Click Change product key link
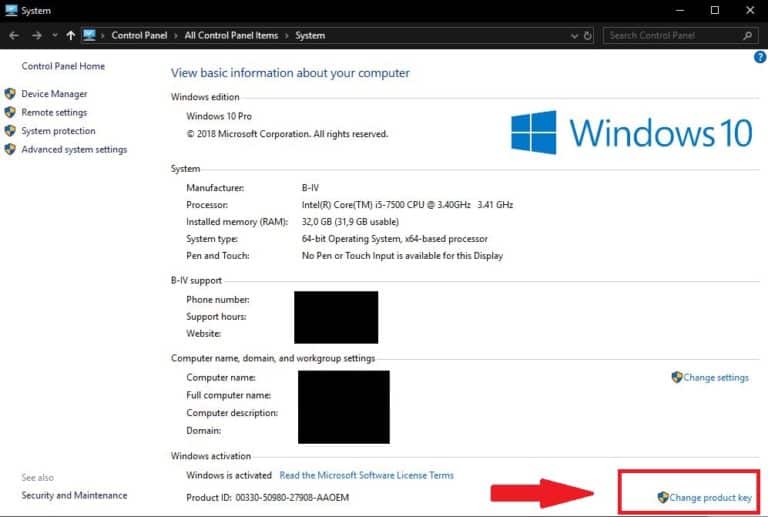The image size is (768, 517). pyautogui.click(x=710, y=497)
